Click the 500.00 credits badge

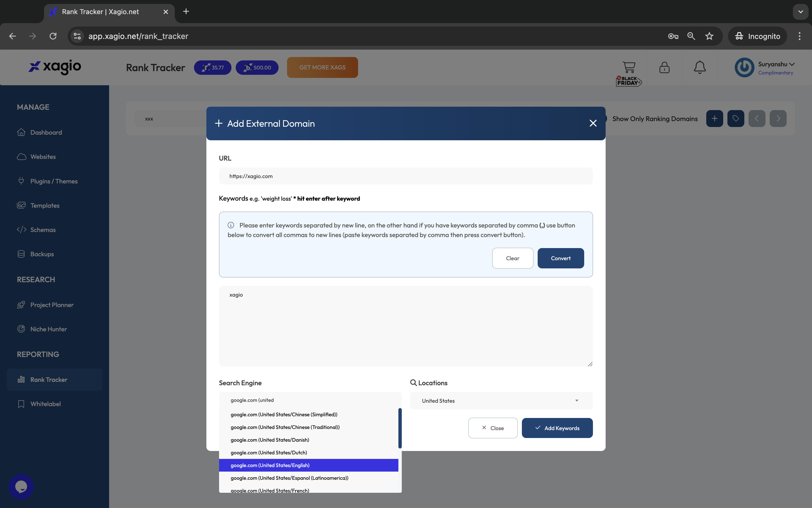(257, 67)
